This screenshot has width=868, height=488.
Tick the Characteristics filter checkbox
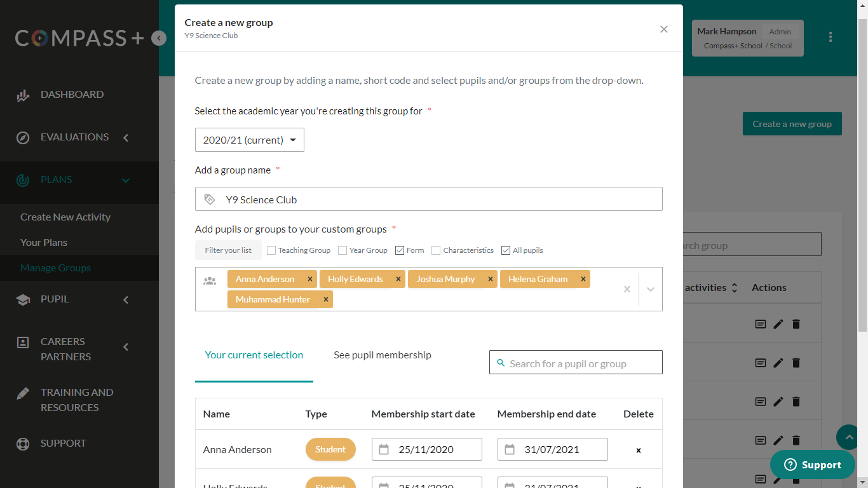tap(436, 250)
